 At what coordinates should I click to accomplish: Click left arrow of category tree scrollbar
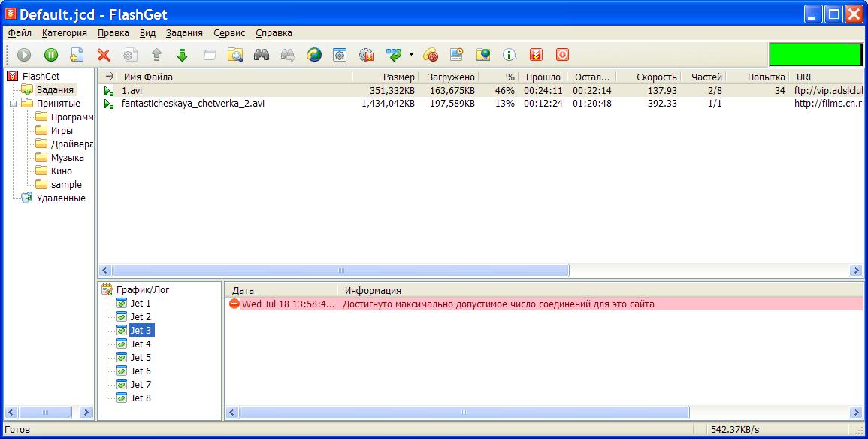pyautogui.click(x=11, y=413)
